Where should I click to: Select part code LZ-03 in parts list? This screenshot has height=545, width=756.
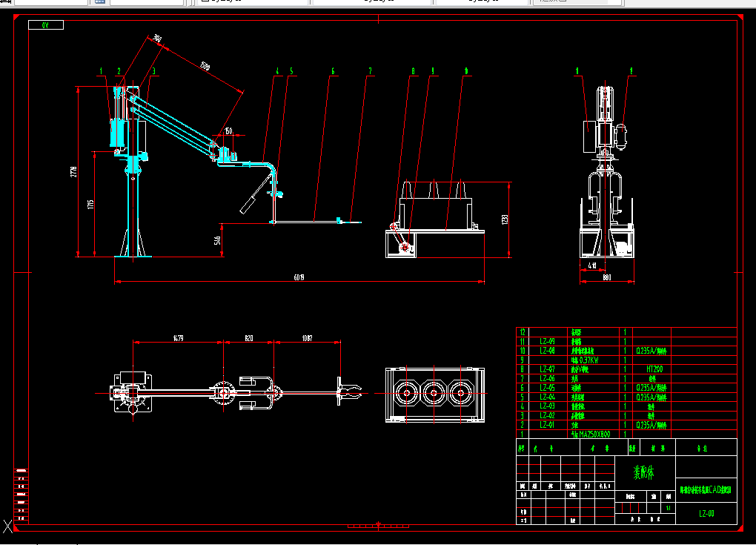pyautogui.click(x=547, y=406)
